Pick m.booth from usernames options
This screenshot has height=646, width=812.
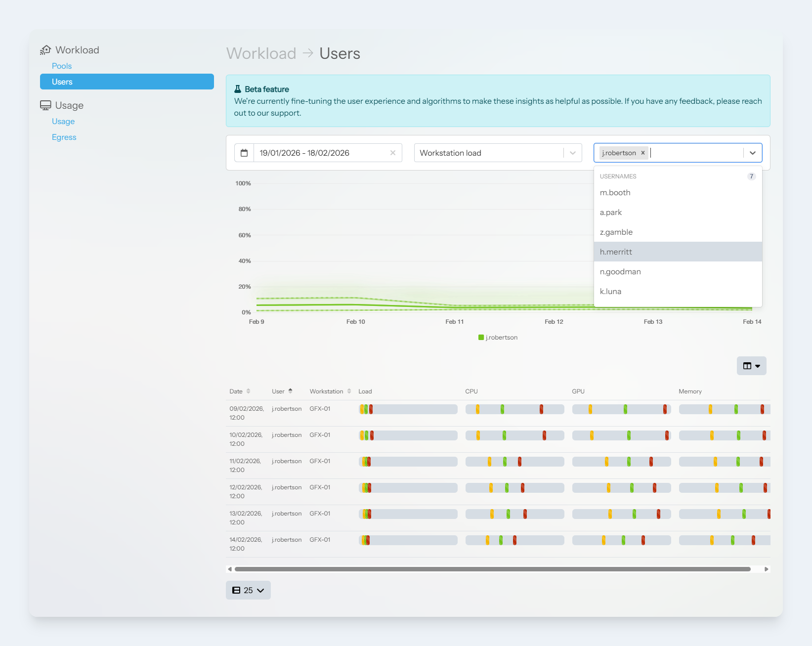click(x=615, y=193)
